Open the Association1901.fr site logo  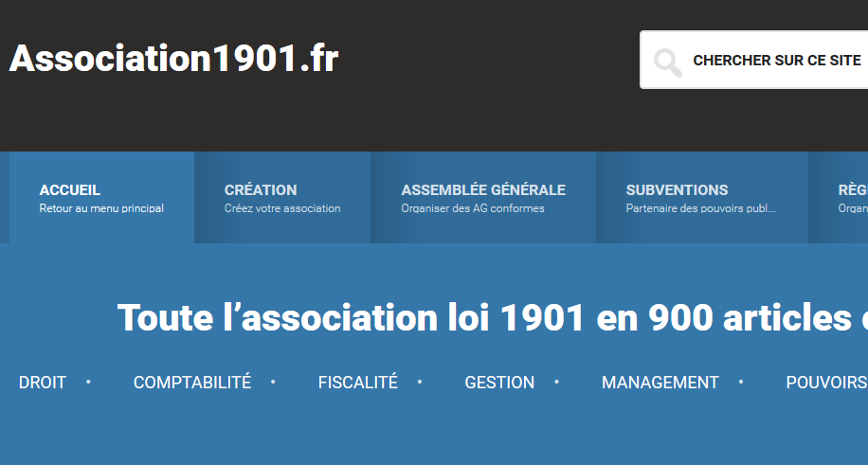pos(173,58)
